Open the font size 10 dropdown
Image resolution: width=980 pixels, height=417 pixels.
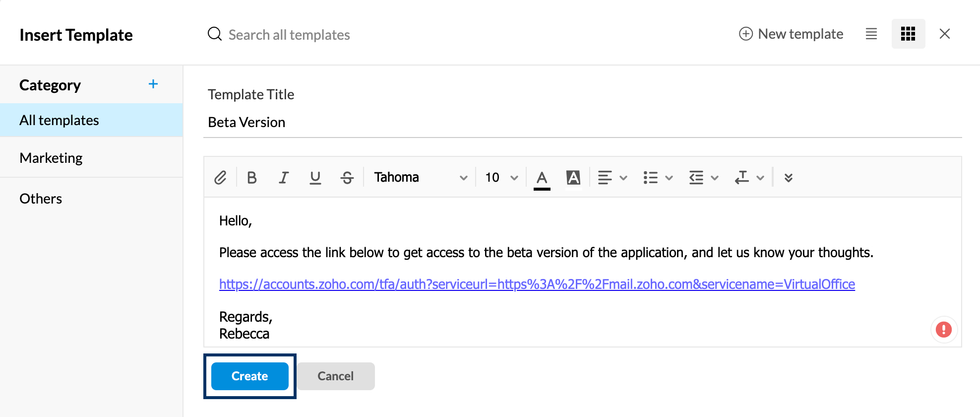501,178
